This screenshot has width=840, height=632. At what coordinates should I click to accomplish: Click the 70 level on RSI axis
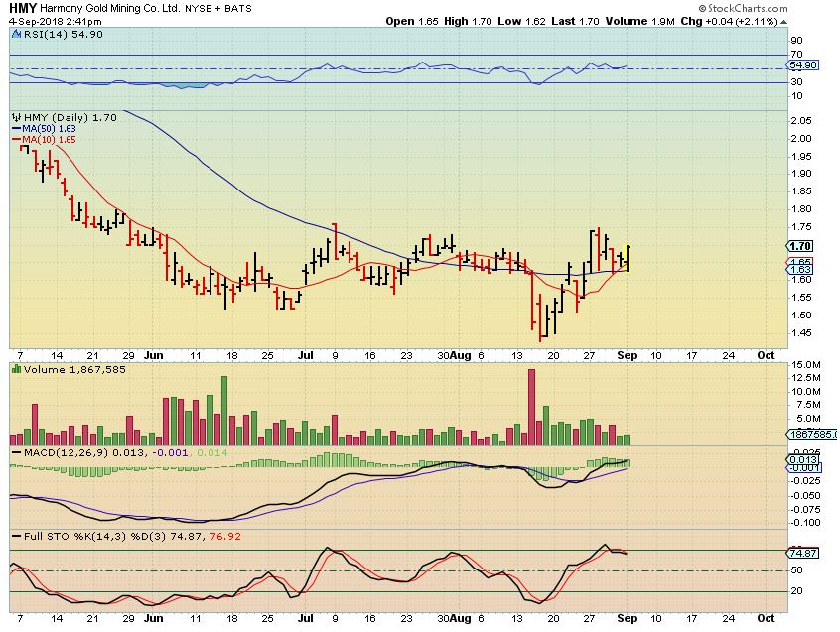[796, 54]
